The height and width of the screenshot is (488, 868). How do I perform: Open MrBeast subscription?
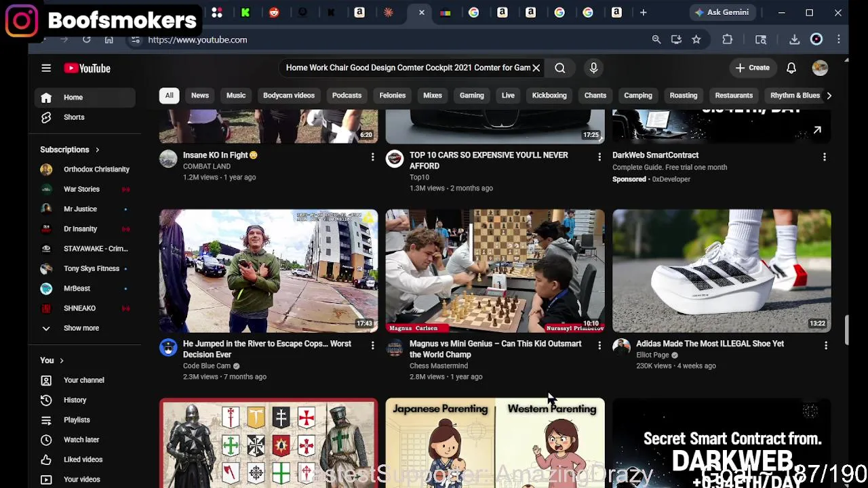(85, 289)
